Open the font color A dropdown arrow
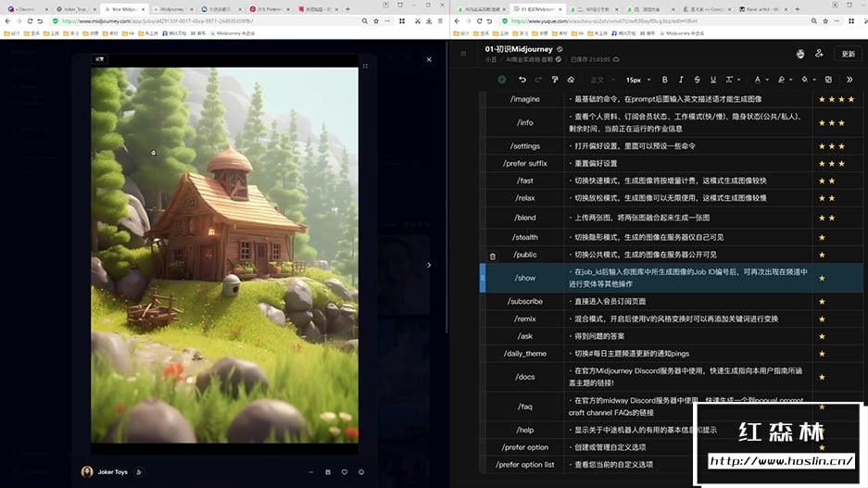 [x=767, y=80]
